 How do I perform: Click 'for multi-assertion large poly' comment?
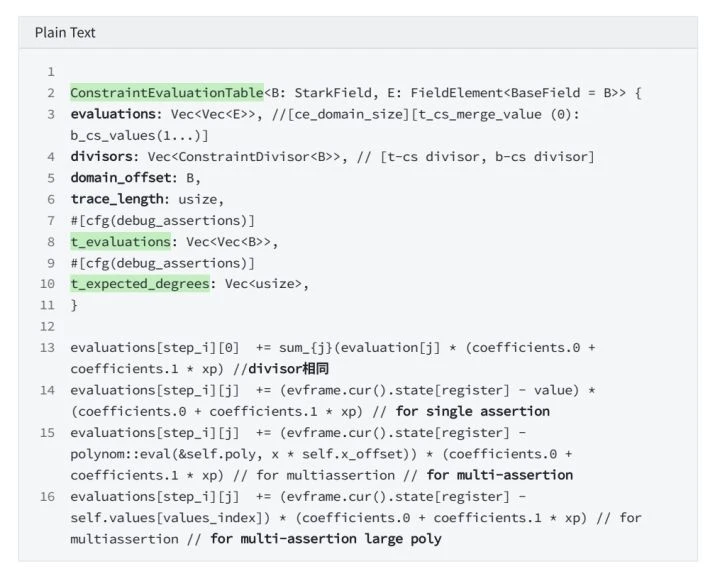coord(326,539)
